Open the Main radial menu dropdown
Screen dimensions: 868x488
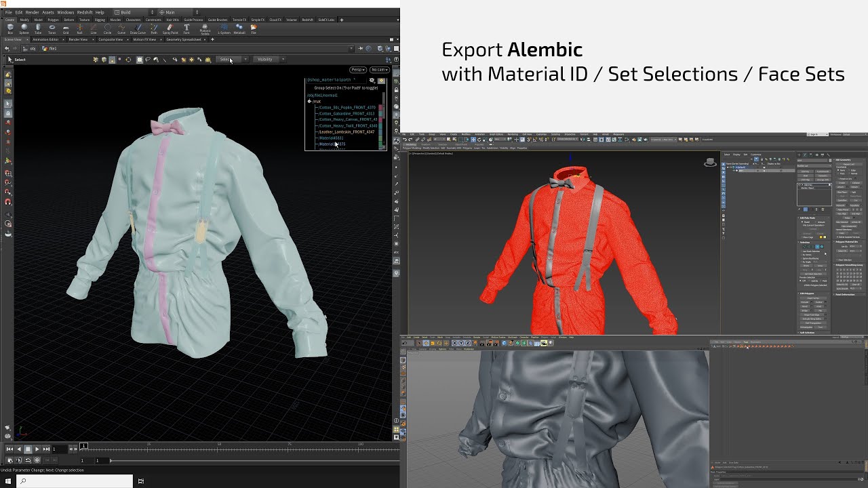[178, 12]
